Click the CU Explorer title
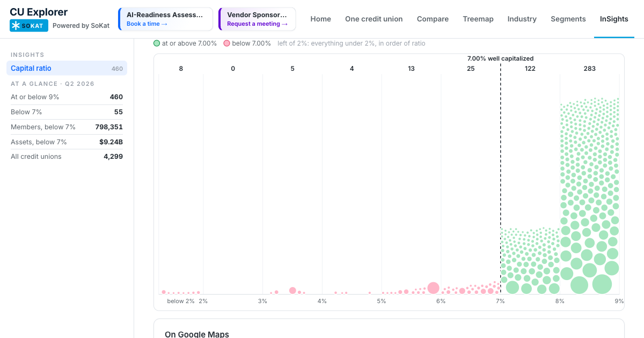This screenshot has height=338, width=644. 39,12
